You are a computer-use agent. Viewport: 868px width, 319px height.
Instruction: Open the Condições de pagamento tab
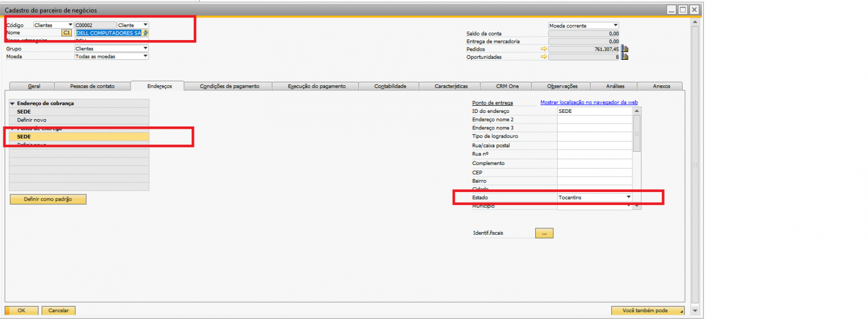point(229,86)
